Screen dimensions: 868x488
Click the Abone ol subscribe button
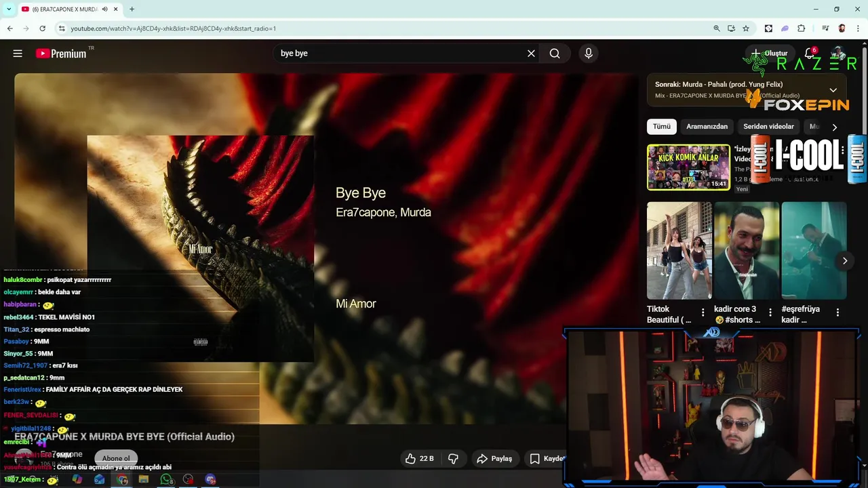[x=116, y=459]
